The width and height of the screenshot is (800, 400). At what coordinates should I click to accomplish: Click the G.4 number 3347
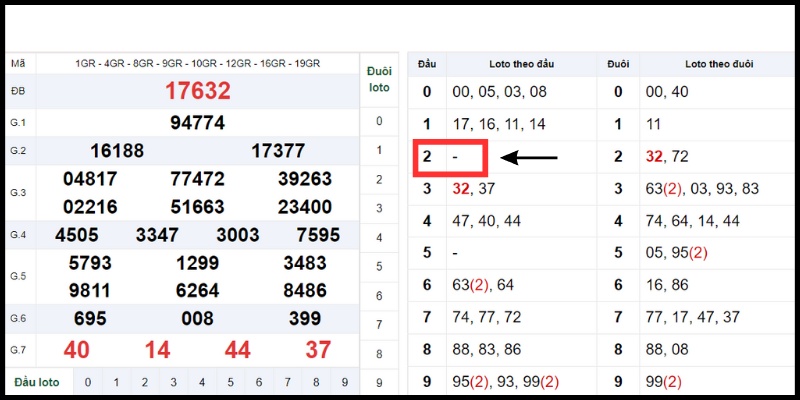coord(157,236)
